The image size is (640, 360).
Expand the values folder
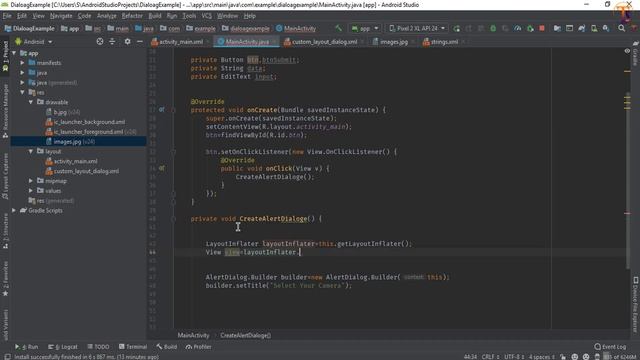(x=31, y=191)
